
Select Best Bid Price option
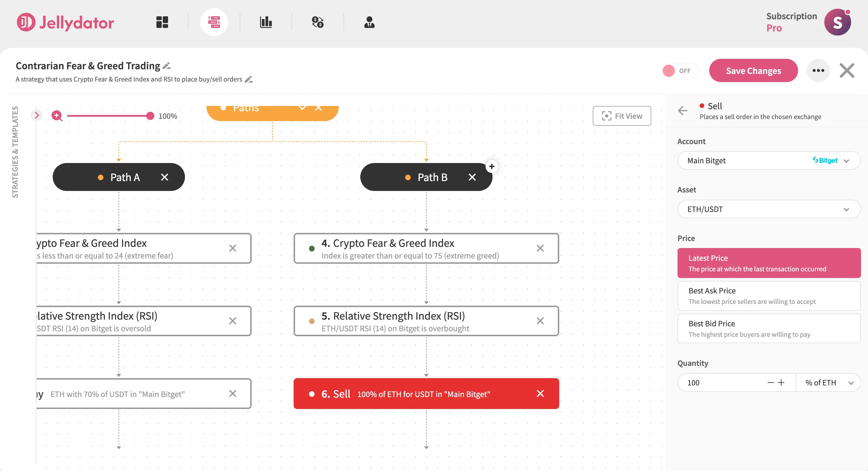coord(769,329)
